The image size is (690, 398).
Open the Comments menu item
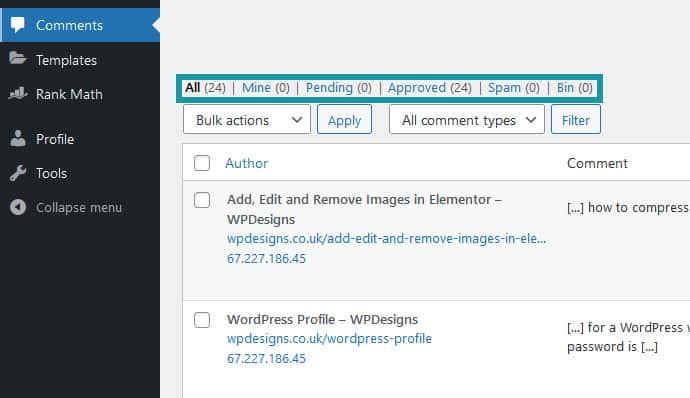point(80,25)
